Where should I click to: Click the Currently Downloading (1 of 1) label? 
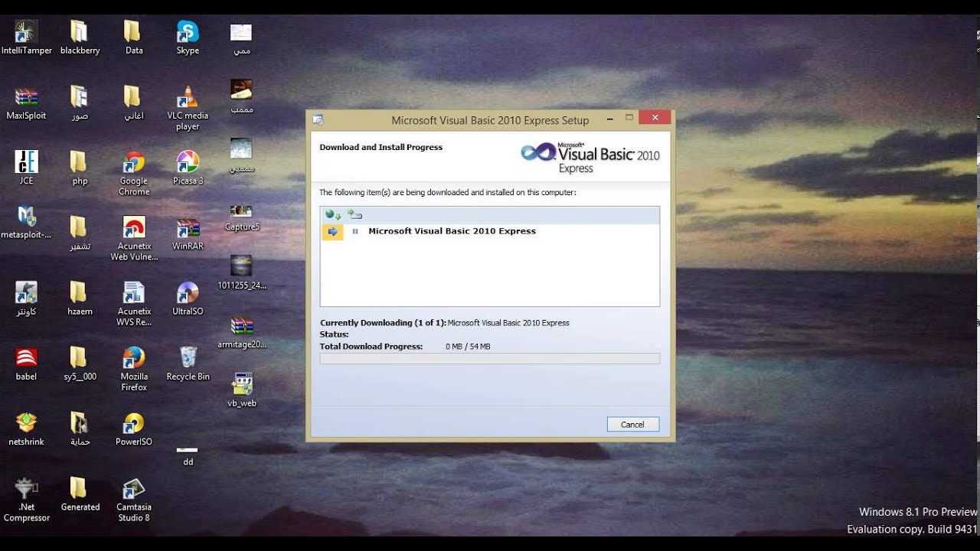383,323
